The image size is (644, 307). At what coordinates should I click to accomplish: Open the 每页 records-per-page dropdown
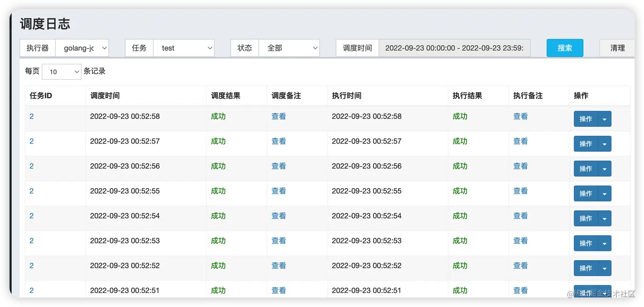[x=62, y=72]
